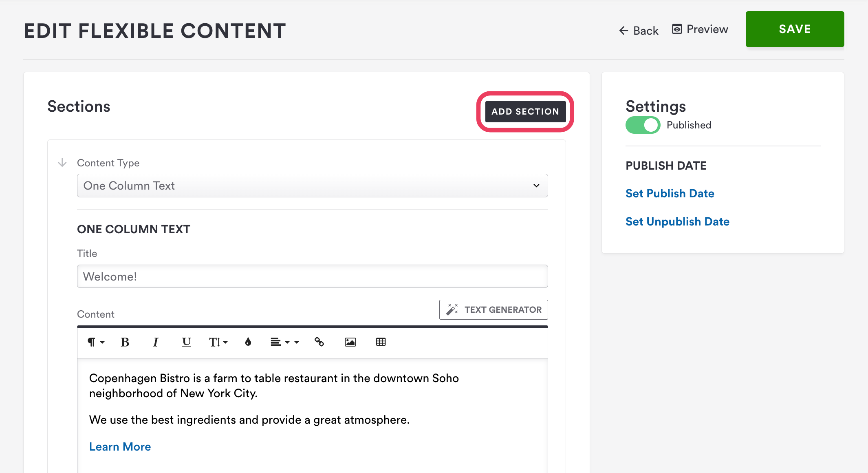Viewport: 868px width, 473px height.
Task: Toggle the Published switch off
Action: click(643, 125)
